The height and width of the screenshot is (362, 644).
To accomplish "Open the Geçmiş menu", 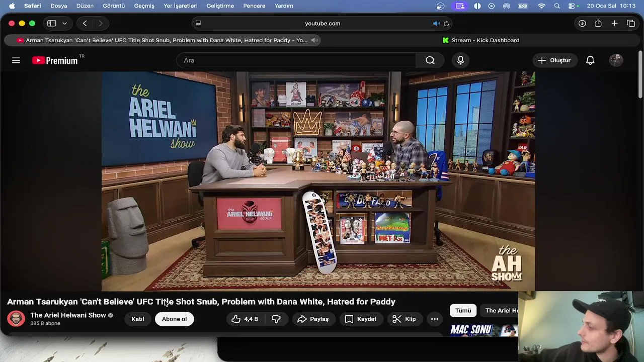I will 144,6.
